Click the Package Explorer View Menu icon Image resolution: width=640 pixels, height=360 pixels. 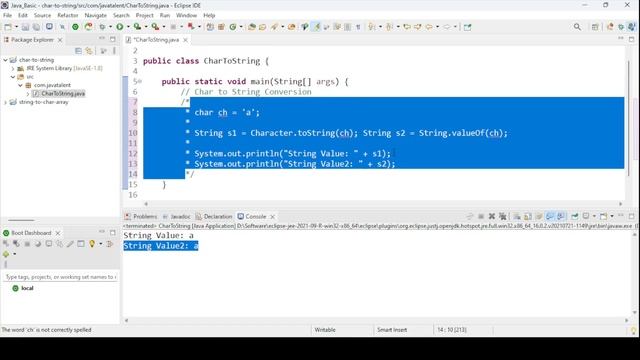(x=114, y=51)
